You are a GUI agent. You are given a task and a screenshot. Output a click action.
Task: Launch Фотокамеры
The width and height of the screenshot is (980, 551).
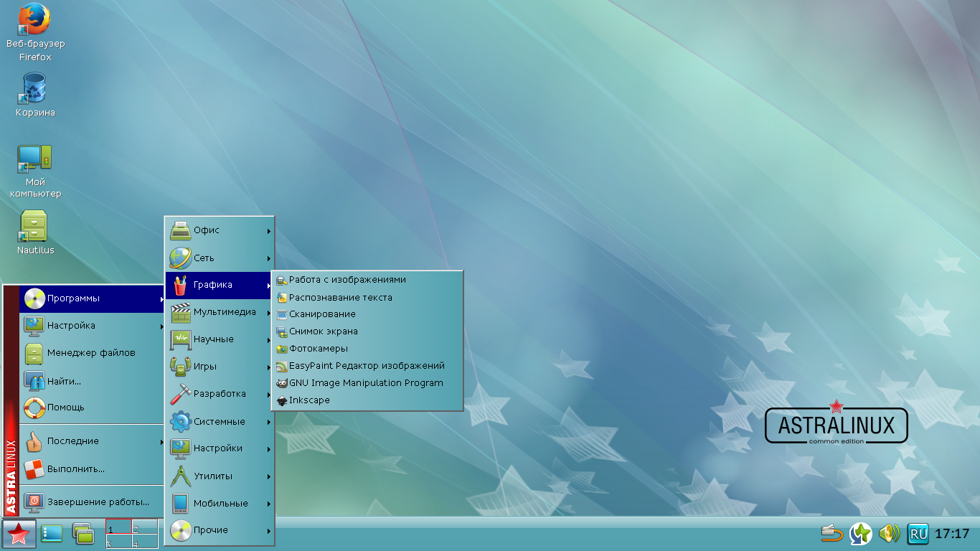click(367, 349)
